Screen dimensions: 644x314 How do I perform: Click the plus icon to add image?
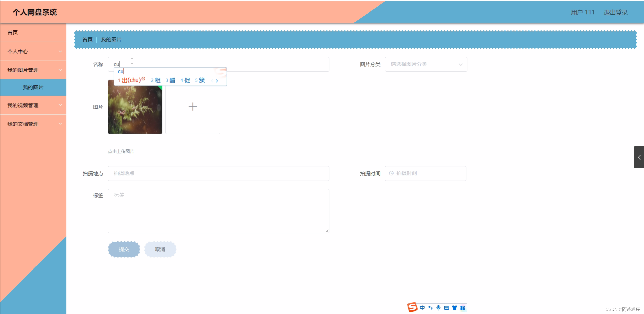193,107
